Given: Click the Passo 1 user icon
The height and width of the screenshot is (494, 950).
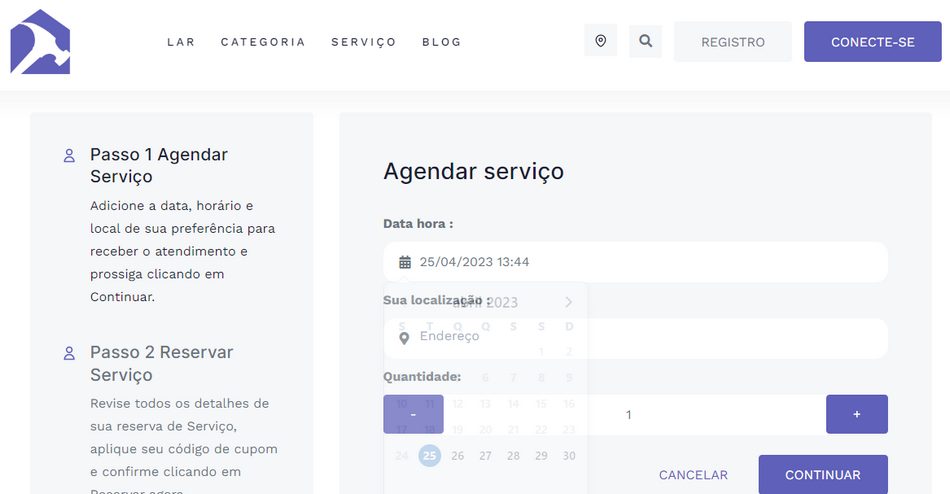Looking at the screenshot, I should 69,156.
